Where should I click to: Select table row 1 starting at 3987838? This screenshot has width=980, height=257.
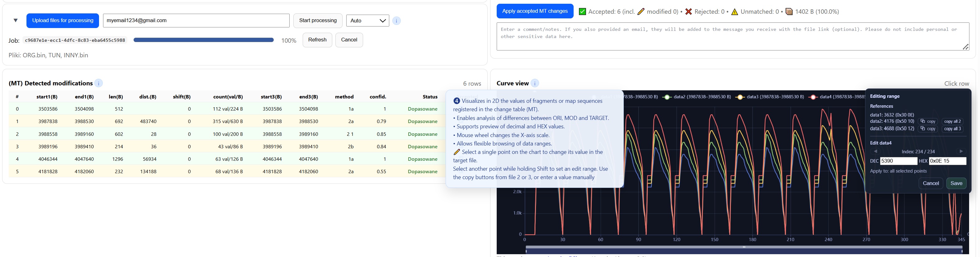pyautogui.click(x=227, y=121)
